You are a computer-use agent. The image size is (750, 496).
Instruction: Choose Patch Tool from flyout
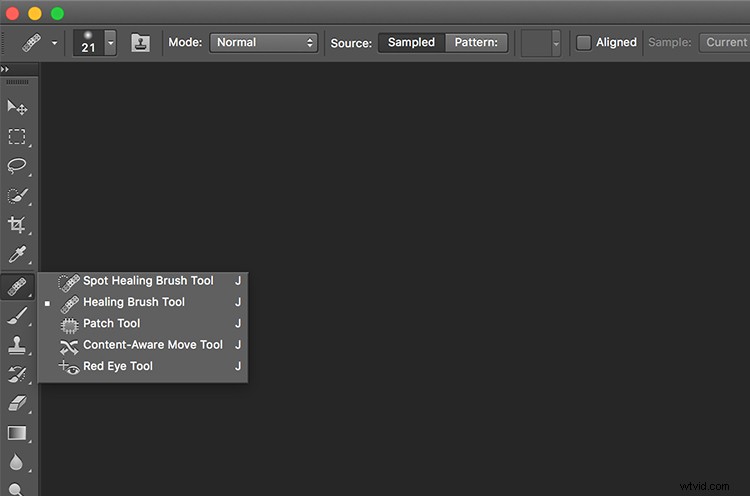coord(143,324)
